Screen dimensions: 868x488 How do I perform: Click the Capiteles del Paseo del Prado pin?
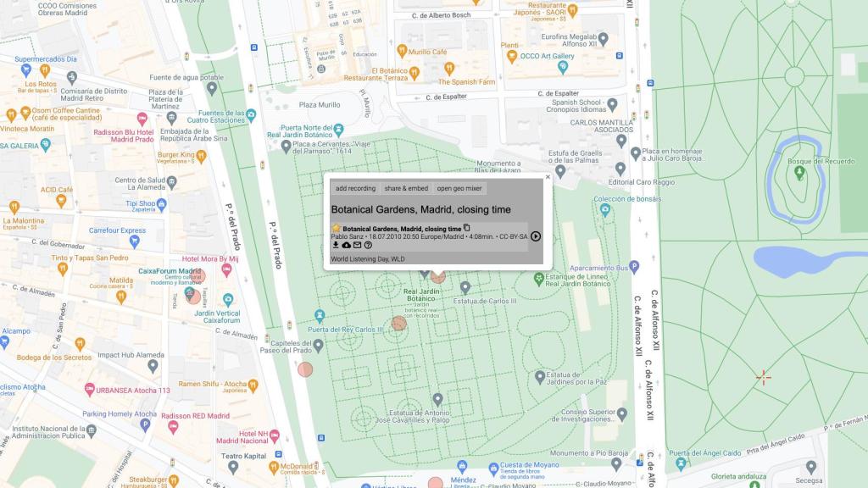319,346
